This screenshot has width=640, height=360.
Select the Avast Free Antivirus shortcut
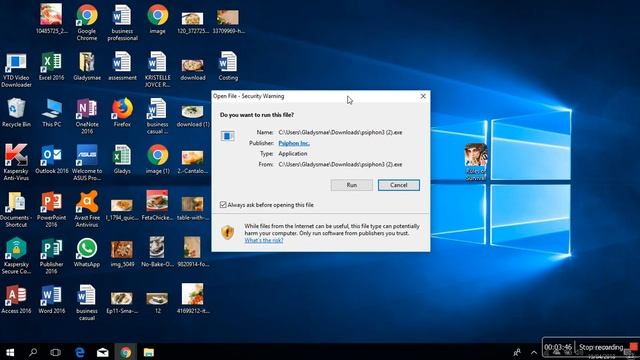click(87, 209)
